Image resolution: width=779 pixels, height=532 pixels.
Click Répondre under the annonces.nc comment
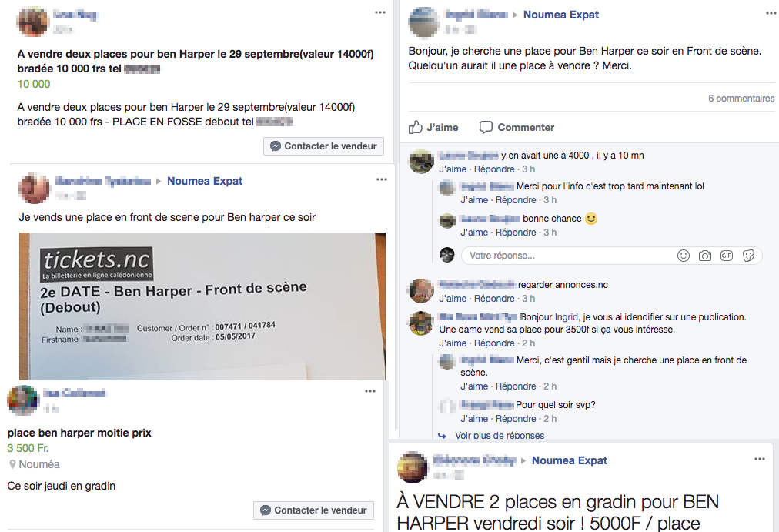[x=494, y=299]
